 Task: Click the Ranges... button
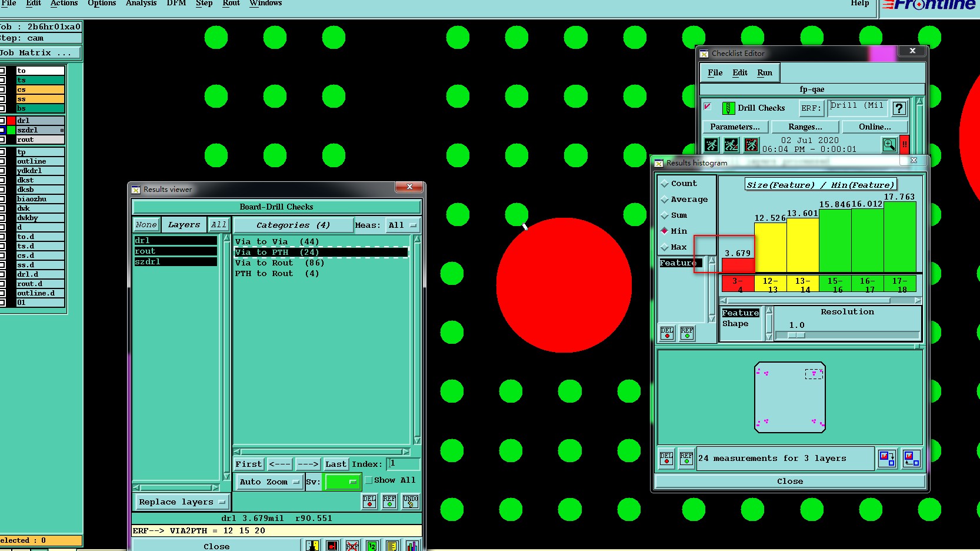[805, 127]
